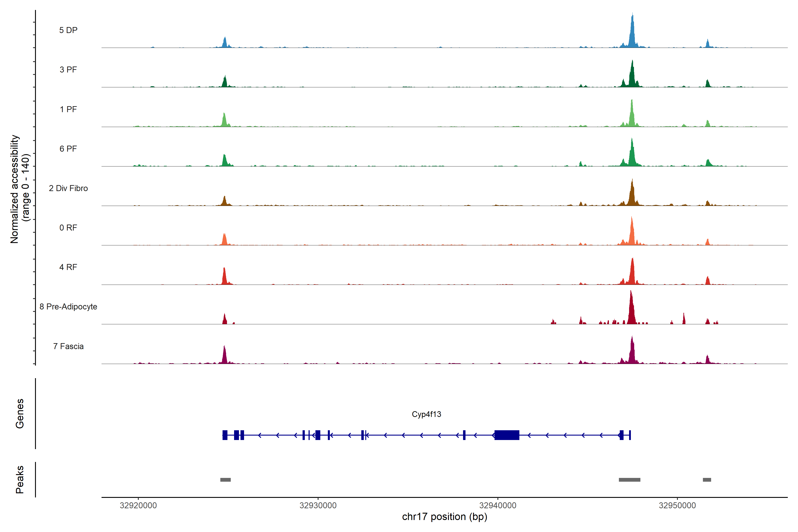Click the rightmost gray peak bar
This screenshot has height=532, width=798.
(x=707, y=479)
